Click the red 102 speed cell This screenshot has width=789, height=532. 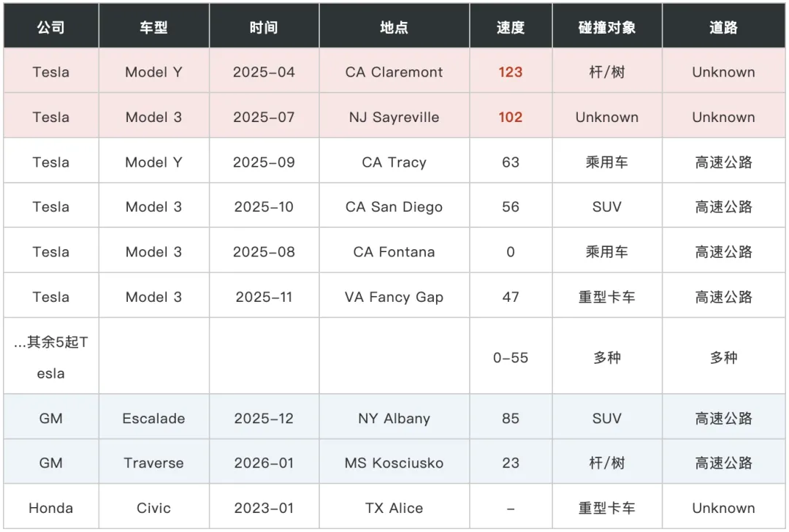(511, 117)
